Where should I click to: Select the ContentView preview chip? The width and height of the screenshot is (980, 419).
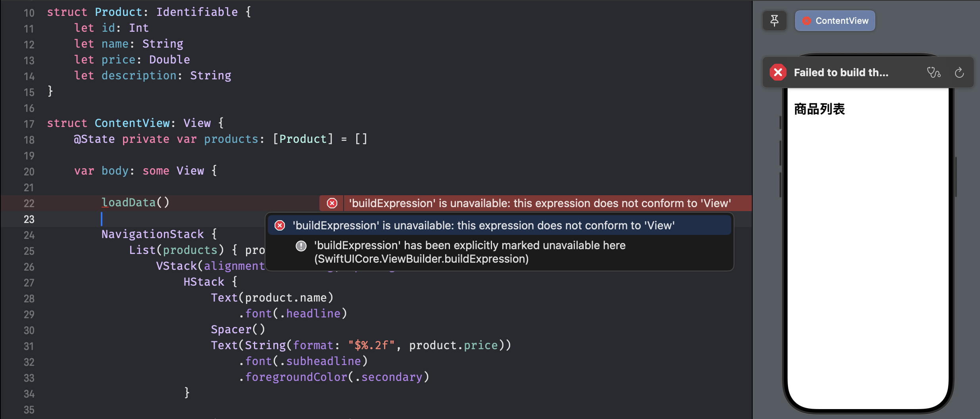(x=835, y=21)
